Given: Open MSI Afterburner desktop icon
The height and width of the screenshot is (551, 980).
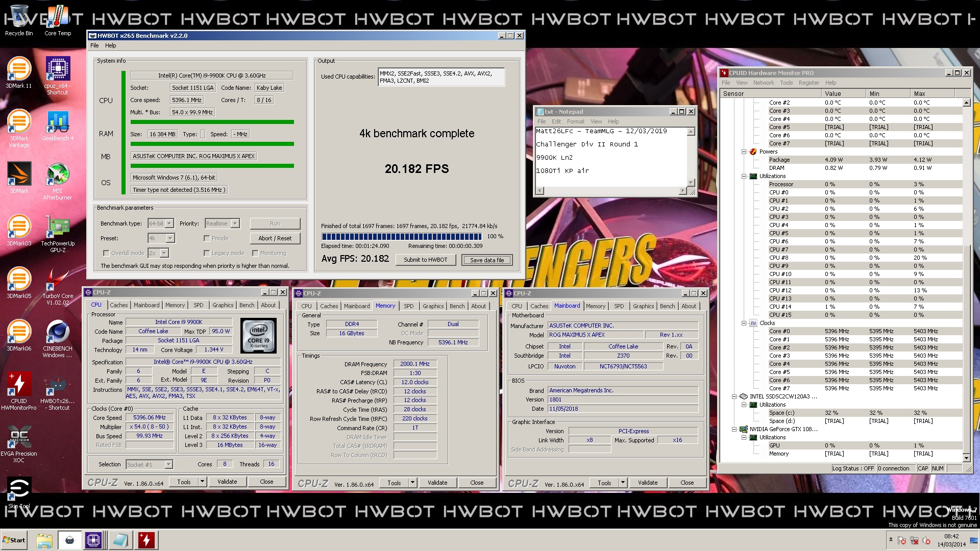Looking at the screenshot, I should (x=58, y=181).
